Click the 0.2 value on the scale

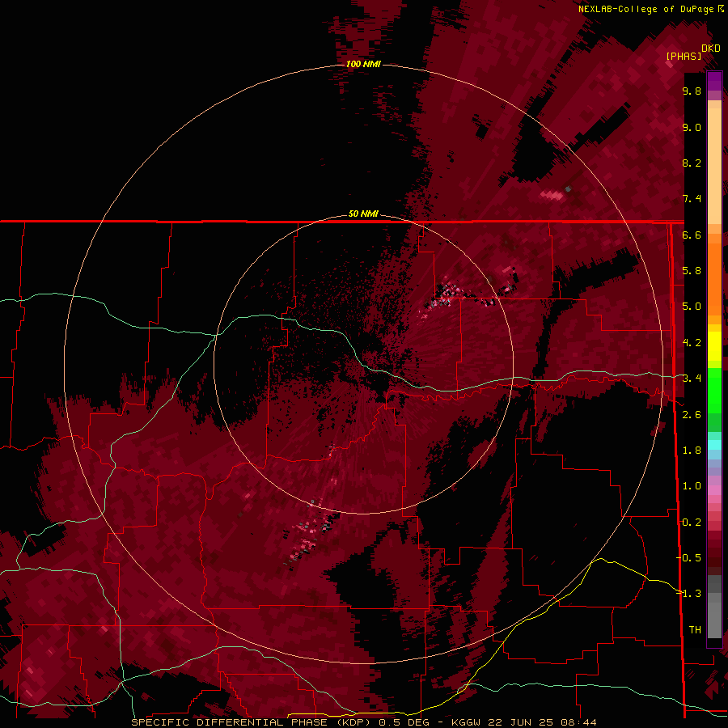[692, 523]
